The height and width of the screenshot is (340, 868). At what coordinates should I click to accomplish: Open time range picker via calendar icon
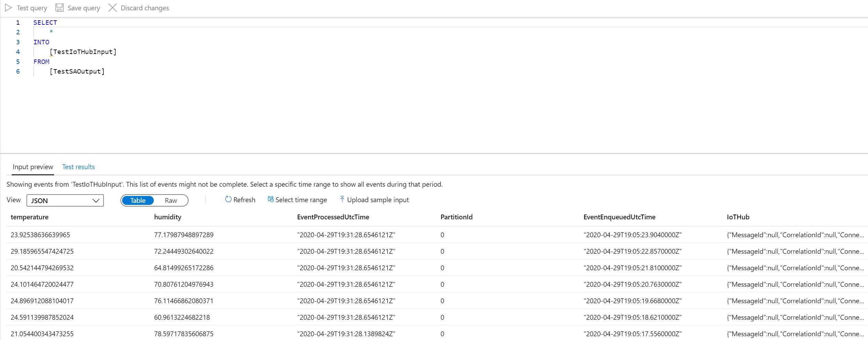pyautogui.click(x=270, y=199)
